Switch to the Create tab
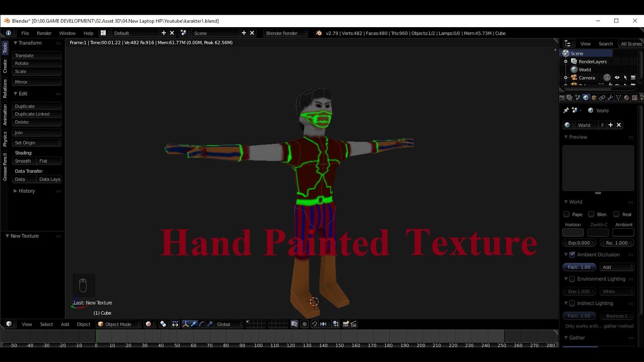The image size is (644, 362). (5, 66)
